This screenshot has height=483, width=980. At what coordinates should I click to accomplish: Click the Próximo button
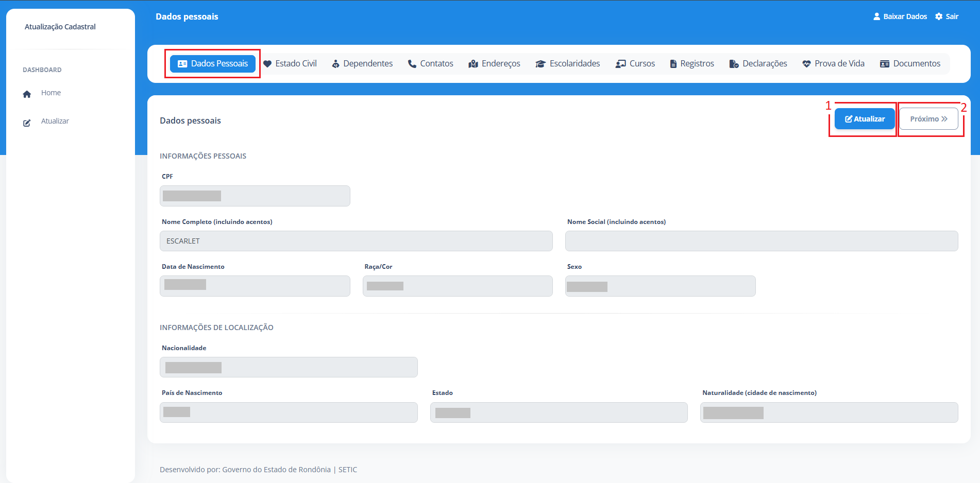[928, 119]
